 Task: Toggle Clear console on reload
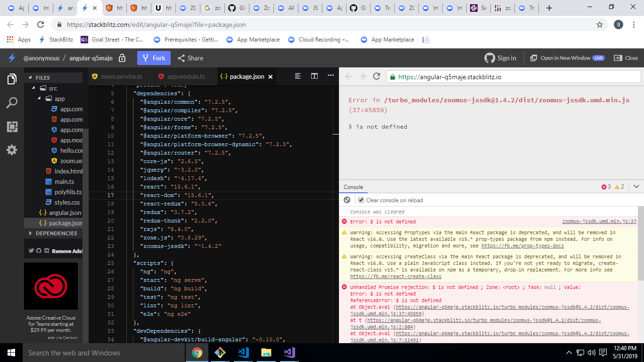pyautogui.click(x=361, y=200)
